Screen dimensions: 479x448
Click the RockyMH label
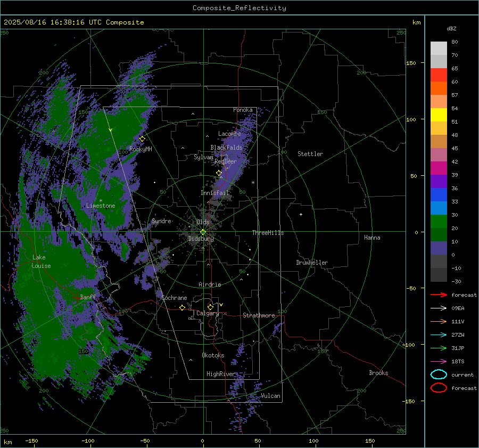click(141, 149)
